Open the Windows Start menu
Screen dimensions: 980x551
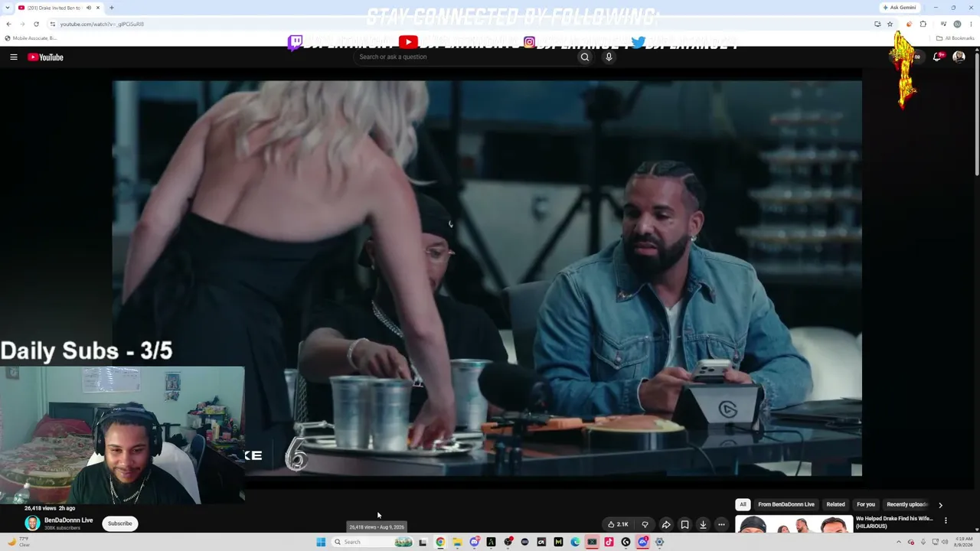[x=321, y=542]
